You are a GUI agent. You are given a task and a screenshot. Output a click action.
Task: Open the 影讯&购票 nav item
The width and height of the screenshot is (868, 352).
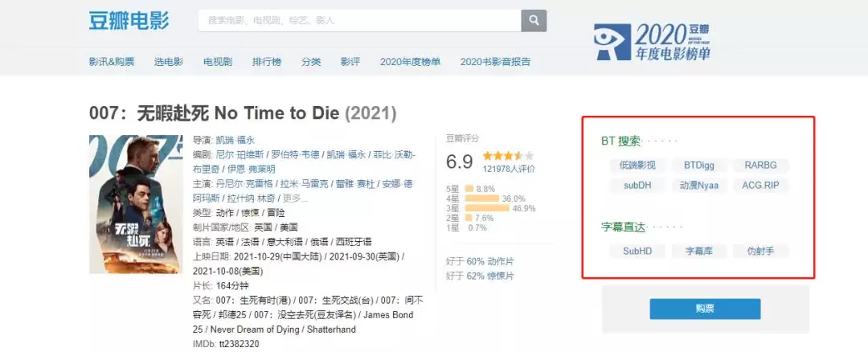[x=111, y=62]
